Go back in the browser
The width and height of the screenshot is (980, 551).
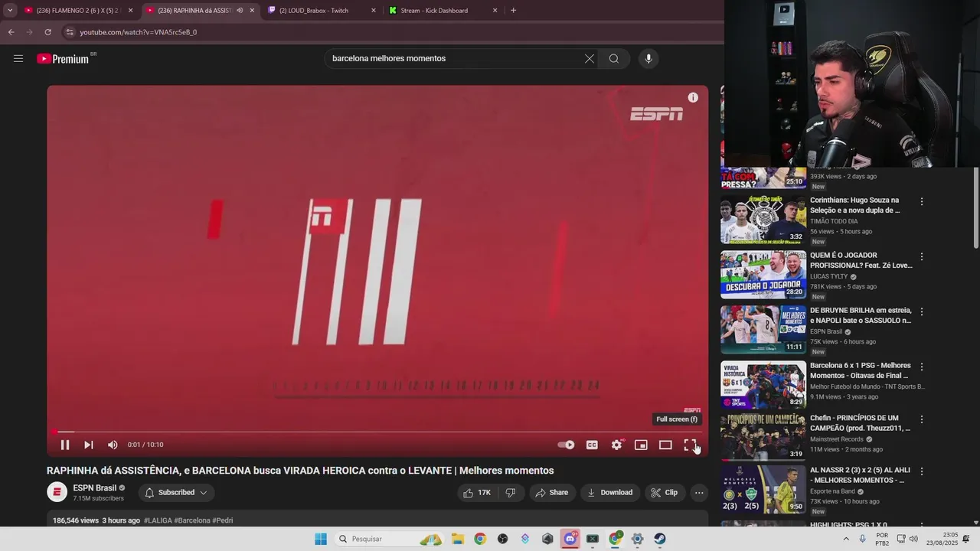11,32
